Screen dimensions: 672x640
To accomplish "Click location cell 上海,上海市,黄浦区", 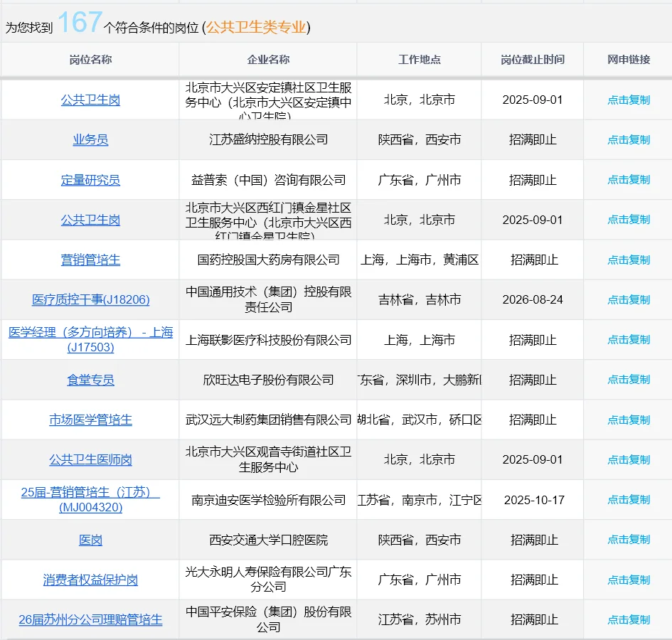I will pos(419,260).
